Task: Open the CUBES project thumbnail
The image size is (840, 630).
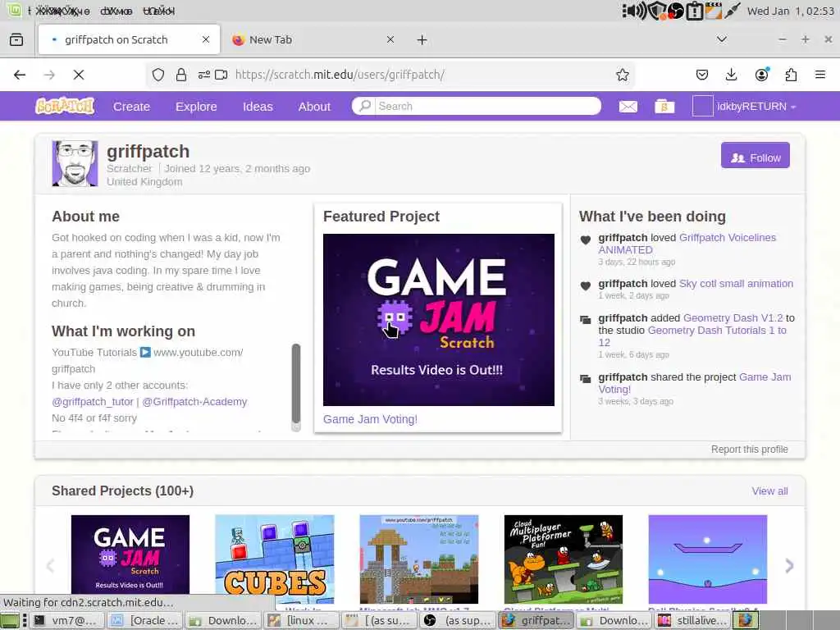Action: (x=274, y=559)
